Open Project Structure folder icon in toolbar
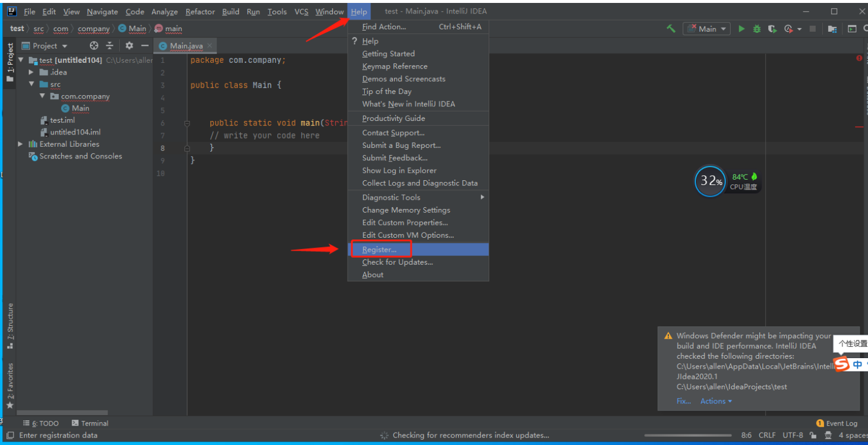This screenshot has width=868, height=445. coord(832,29)
